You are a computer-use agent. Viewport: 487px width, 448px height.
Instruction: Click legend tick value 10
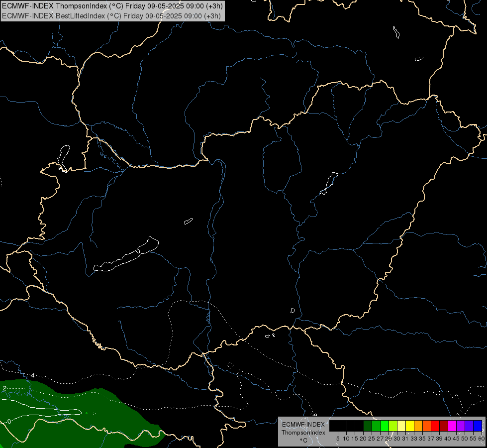(x=346, y=439)
